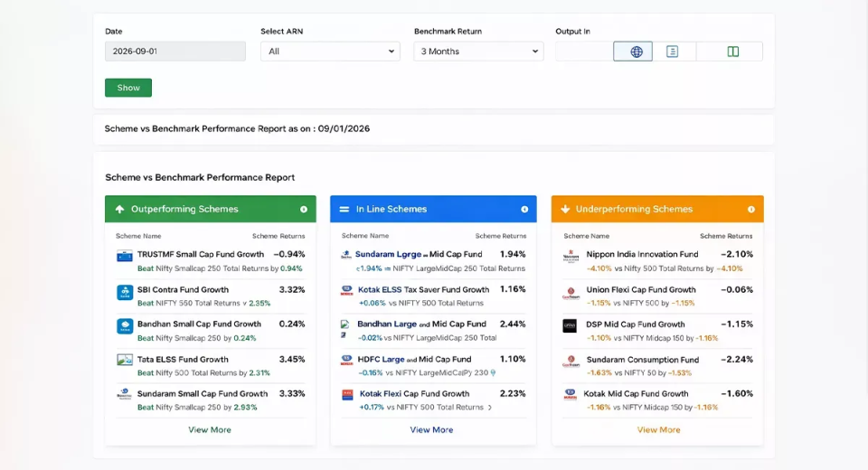Screen dimensions: 868x470
Task: Click TRUSTMF Small Cap Fund Growth name
Action: 201,254
